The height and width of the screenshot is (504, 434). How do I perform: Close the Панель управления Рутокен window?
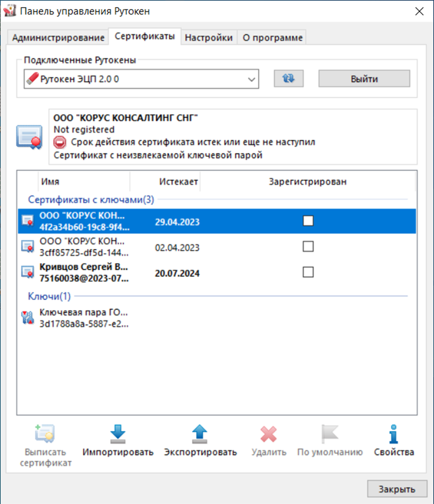pyautogui.click(x=419, y=11)
